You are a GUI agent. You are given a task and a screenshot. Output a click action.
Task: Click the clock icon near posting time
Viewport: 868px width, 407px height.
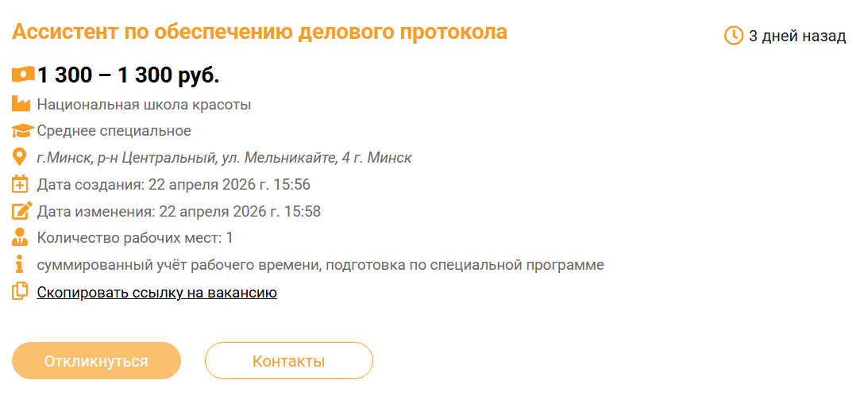pos(734,36)
